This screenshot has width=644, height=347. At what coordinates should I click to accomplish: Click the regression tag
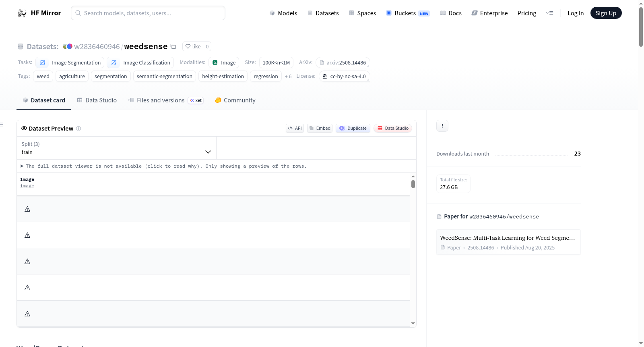tap(266, 76)
